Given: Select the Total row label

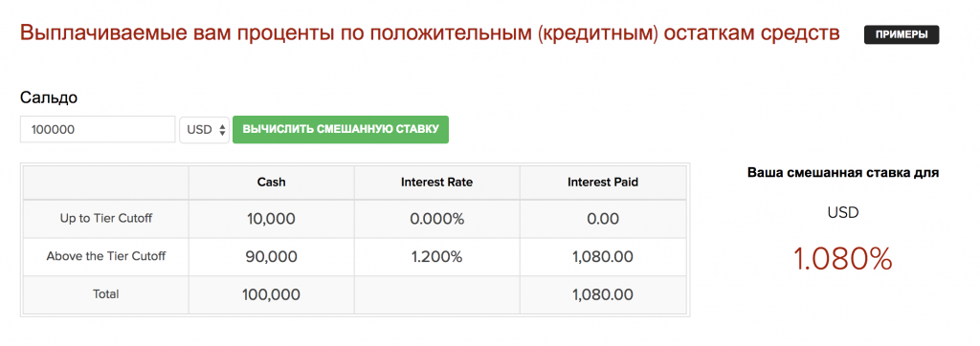Looking at the screenshot, I should pos(105,293).
